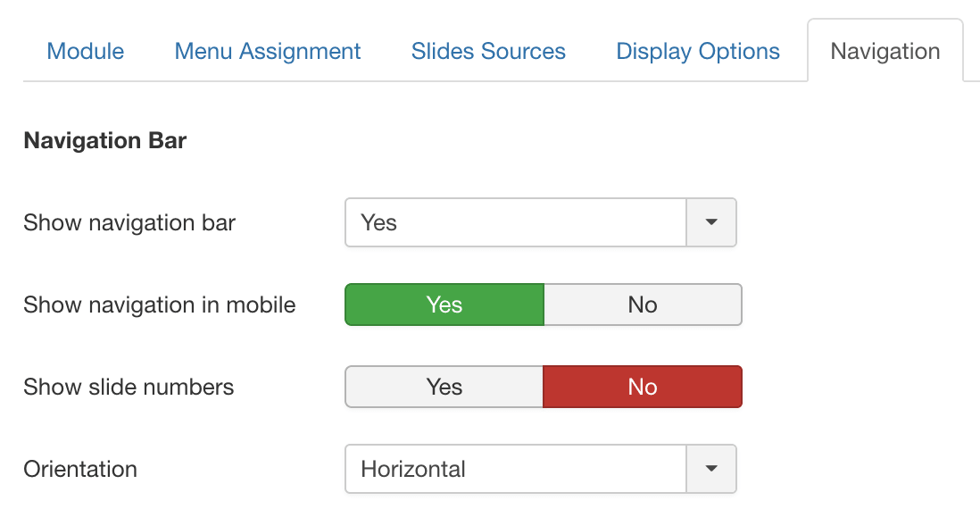Image resolution: width=980 pixels, height=509 pixels.
Task: Open the Module tab
Action: click(86, 51)
